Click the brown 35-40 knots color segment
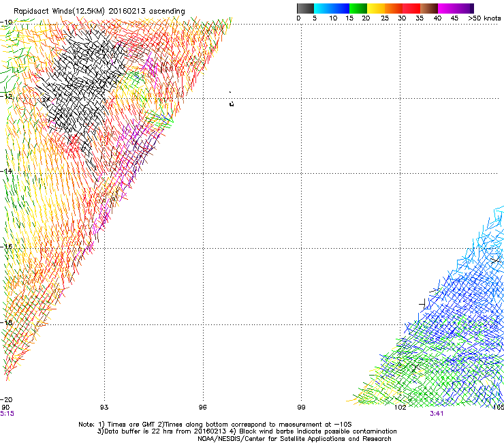 (x=429, y=8)
